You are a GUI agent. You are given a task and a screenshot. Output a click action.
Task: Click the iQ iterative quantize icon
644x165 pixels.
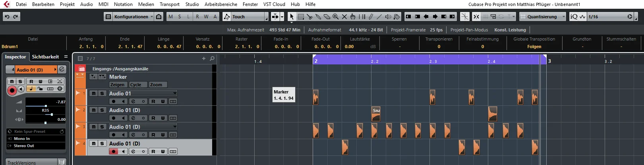574,17
